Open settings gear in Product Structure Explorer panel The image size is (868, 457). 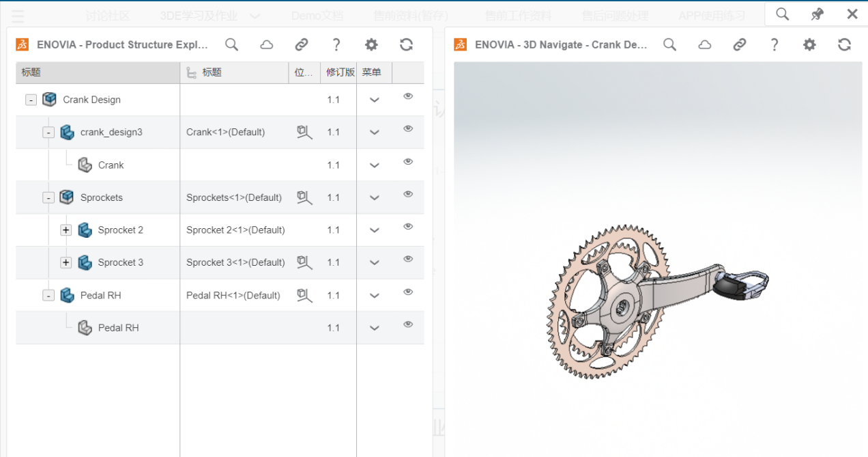click(x=371, y=44)
